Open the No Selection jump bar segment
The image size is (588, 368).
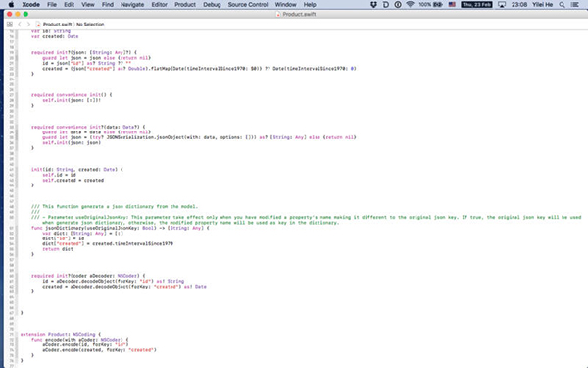click(90, 24)
